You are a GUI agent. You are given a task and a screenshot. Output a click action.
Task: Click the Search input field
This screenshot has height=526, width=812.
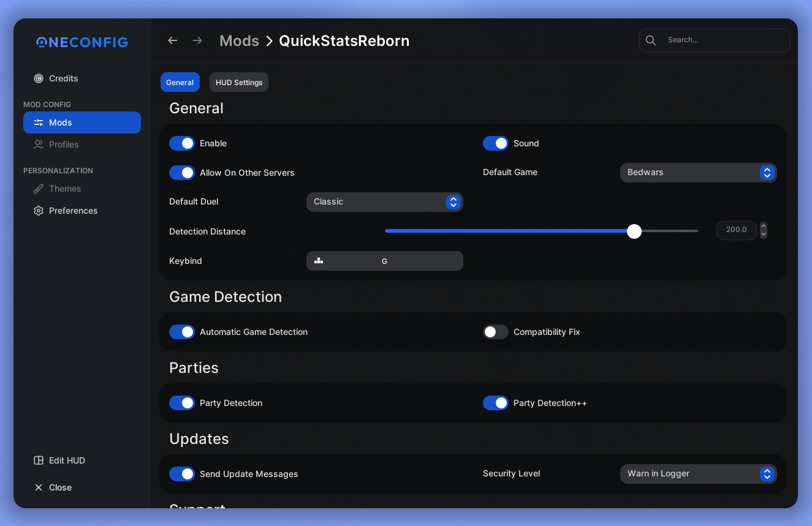tap(715, 40)
